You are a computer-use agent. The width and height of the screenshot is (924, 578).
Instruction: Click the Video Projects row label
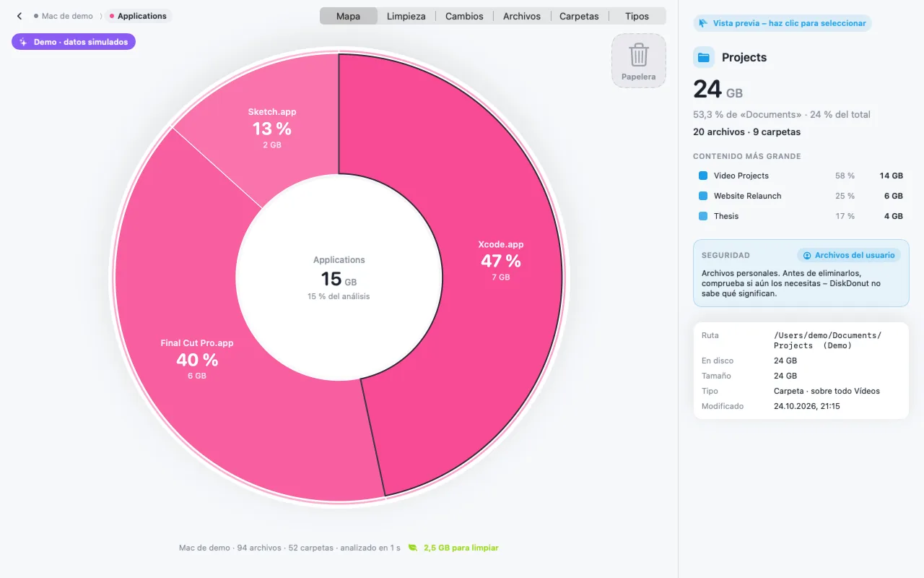coord(741,176)
